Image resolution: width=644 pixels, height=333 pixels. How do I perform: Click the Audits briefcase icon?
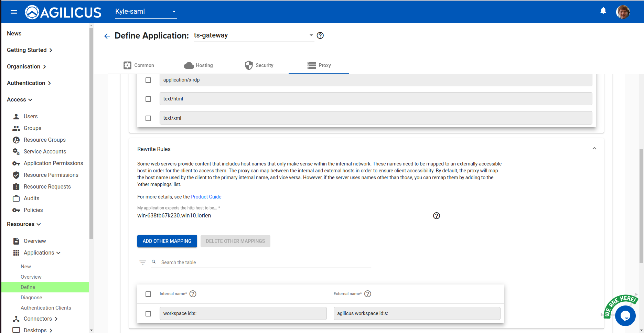(16, 198)
